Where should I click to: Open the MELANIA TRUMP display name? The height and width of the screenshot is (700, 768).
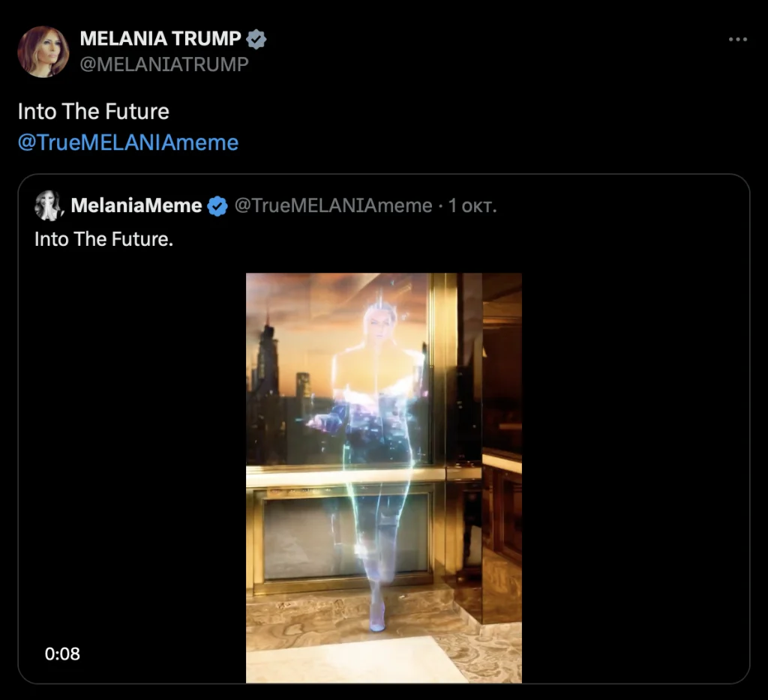tap(160, 40)
